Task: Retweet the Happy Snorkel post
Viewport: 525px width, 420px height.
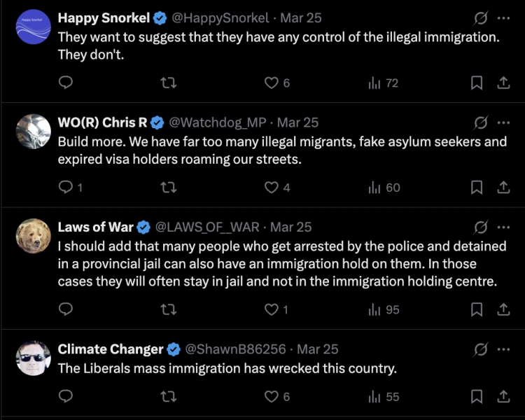Action: click(168, 83)
